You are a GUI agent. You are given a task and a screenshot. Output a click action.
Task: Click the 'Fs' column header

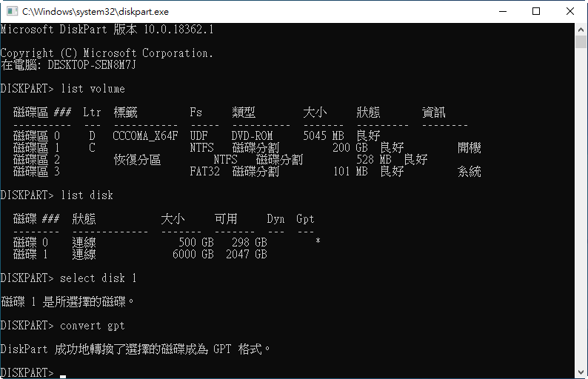pyautogui.click(x=196, y=112)
